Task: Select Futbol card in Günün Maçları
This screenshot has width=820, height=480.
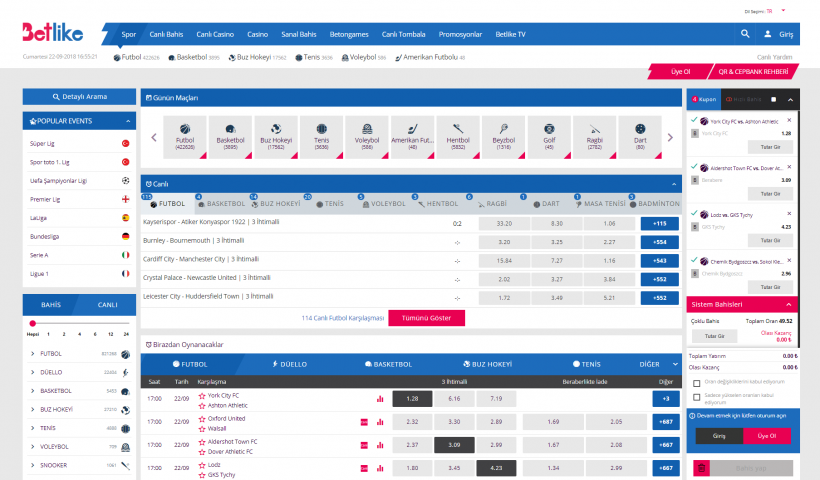Action: [185, 137]
